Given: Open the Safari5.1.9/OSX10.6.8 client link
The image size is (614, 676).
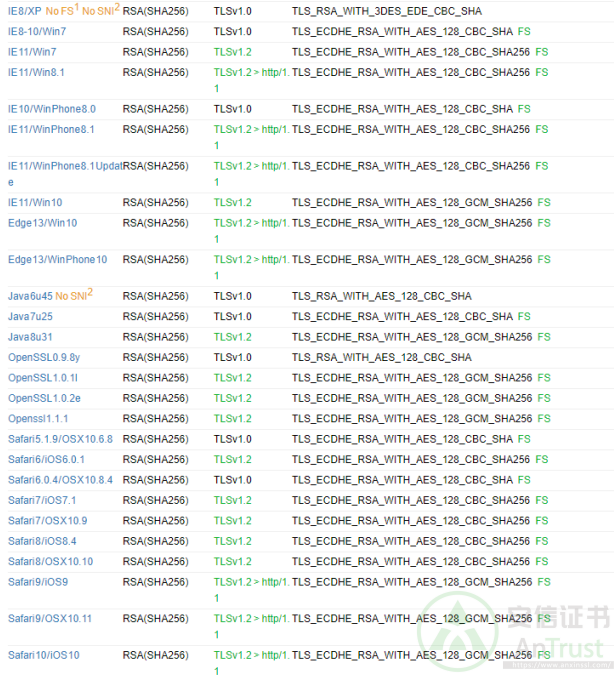Looking at the screenshot, I should (60, 439).
